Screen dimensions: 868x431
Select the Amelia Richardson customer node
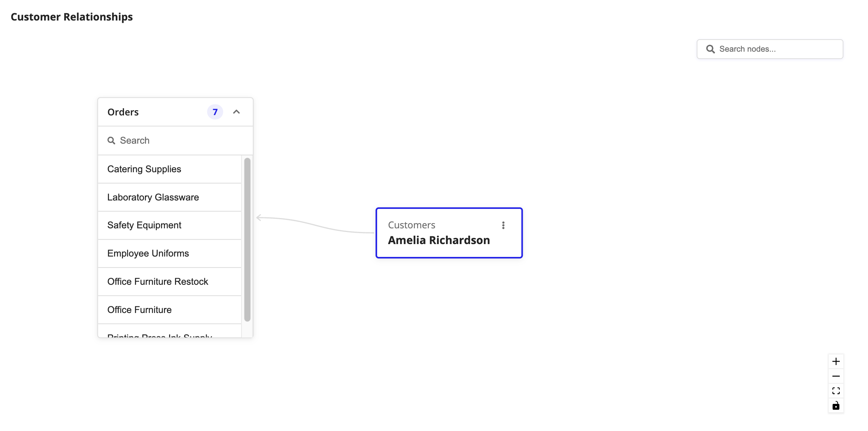(449, 233)
